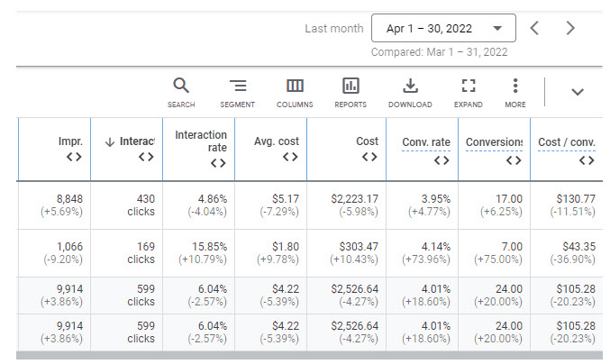Toggle comparison arrows under Avg. cost
610x364 pixels.
pos(290,157)
